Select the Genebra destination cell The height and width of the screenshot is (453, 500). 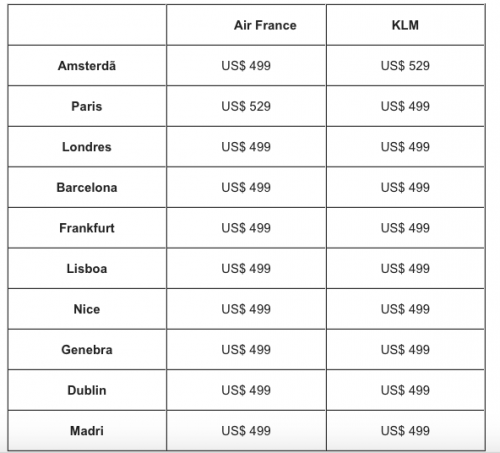coord(87,350)
